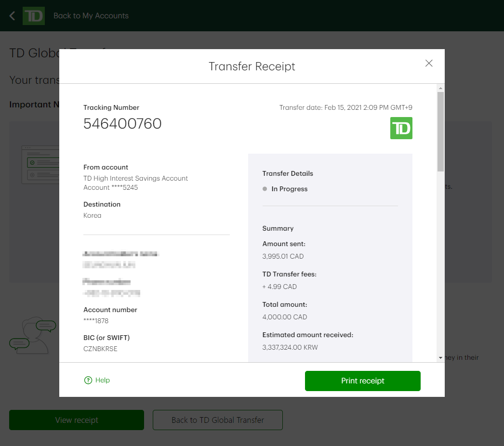Click the Print receipt button
Screen dimensions: 504x446
362,381
